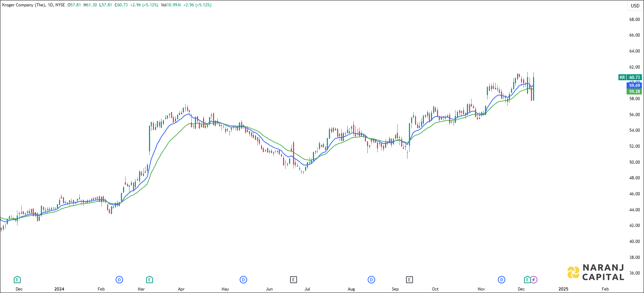Click the 50.00 price axis label
Viewport: 644px width, 293px height.
(634, 162)
